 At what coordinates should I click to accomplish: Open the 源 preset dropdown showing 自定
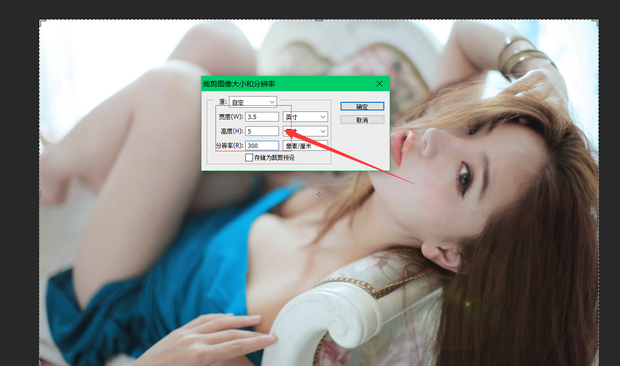(253, 102)
